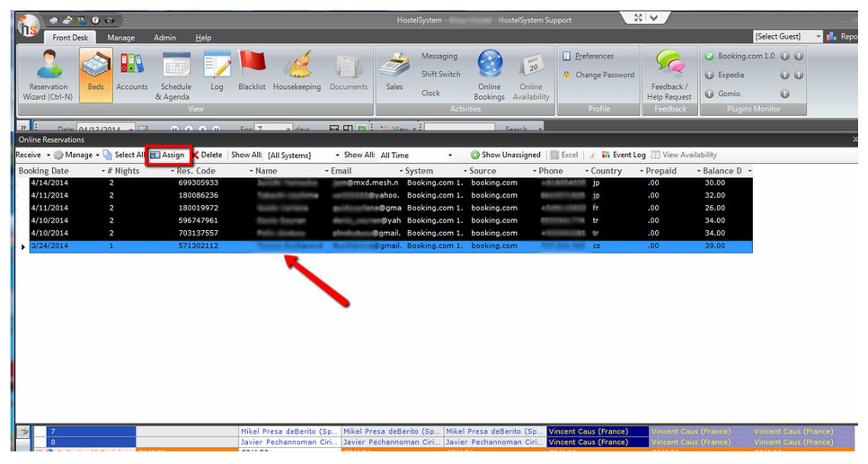Click Show Unassigned toggle button

(x=505, y=155)
